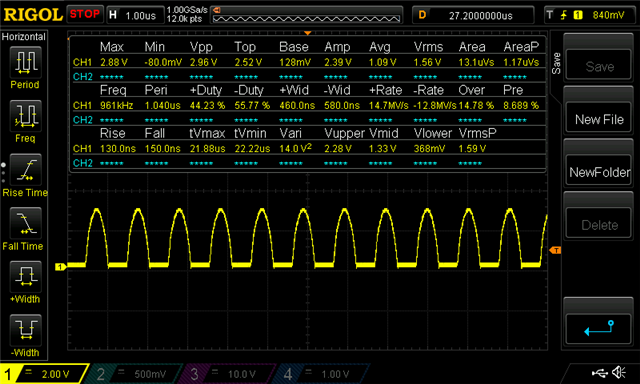The image size is (640, 384).
Task: Click the speaker sound icon
Action: point(619,372)
